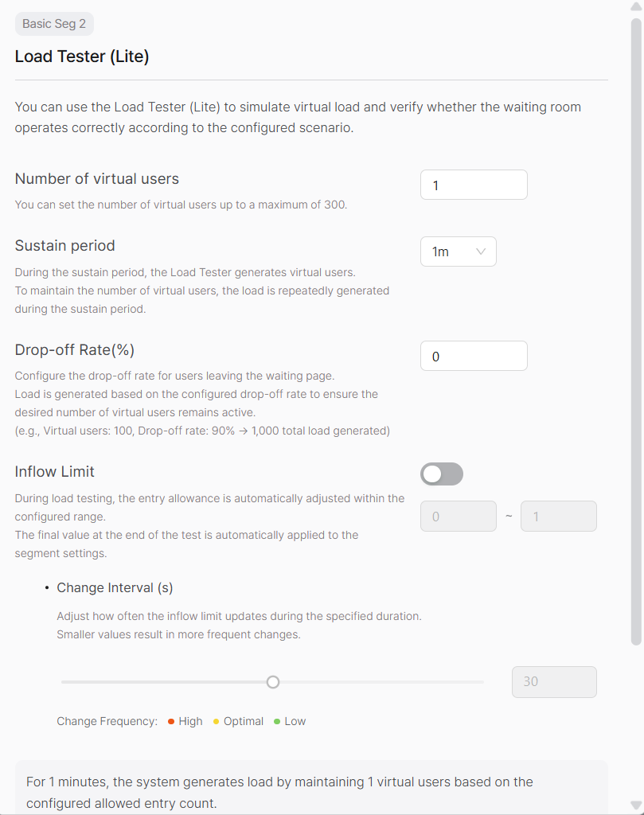This screenshot has width=644, height=815.
Task: Click the scrollbar down arrow
Action: point(634,807)
